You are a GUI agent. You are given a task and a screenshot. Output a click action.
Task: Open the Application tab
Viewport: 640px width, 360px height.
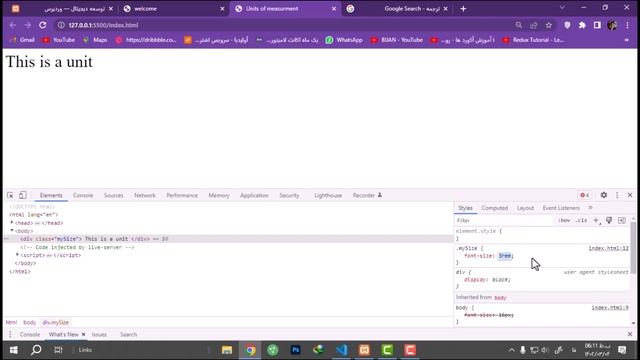pyautogui.click(x=254, y=196)
